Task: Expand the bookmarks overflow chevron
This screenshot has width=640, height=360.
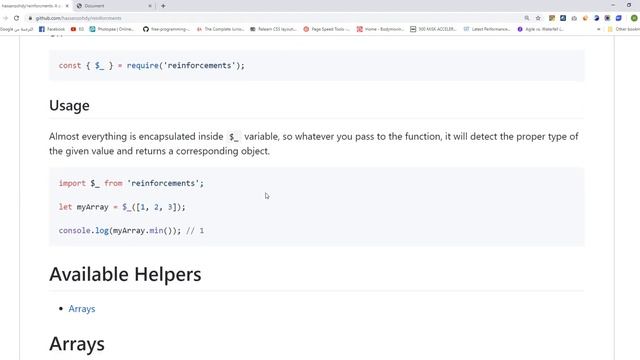Action: point(598,29)
